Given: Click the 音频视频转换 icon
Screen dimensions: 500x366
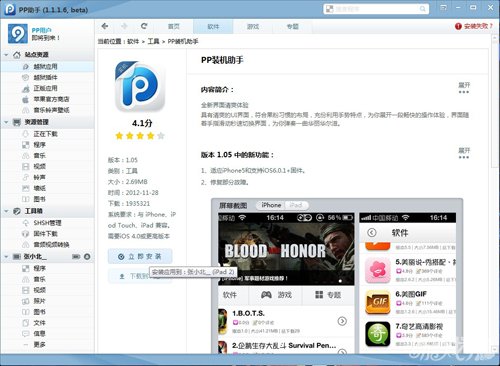Looking at the screenshot, I should [26, 244].
